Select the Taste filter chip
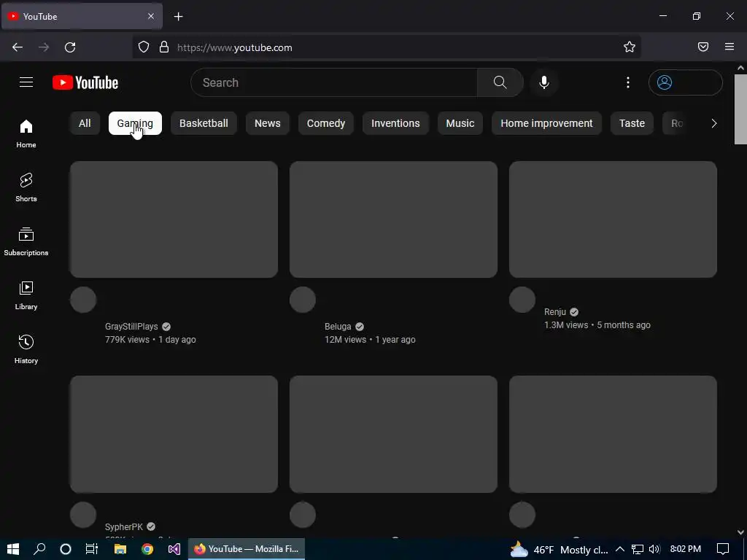The width and height of the screenshot is (747, 560). click(x=632, y=123)
